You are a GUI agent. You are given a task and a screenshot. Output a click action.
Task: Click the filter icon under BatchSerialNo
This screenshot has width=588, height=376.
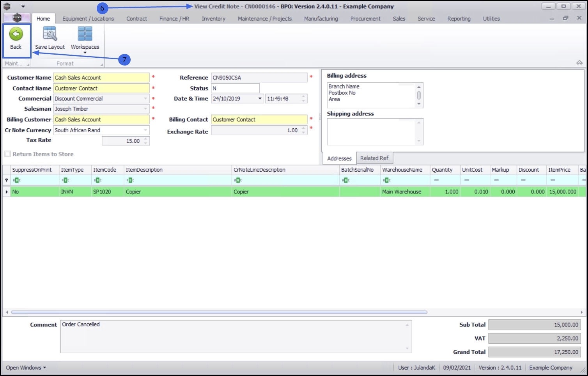(346, 180)
